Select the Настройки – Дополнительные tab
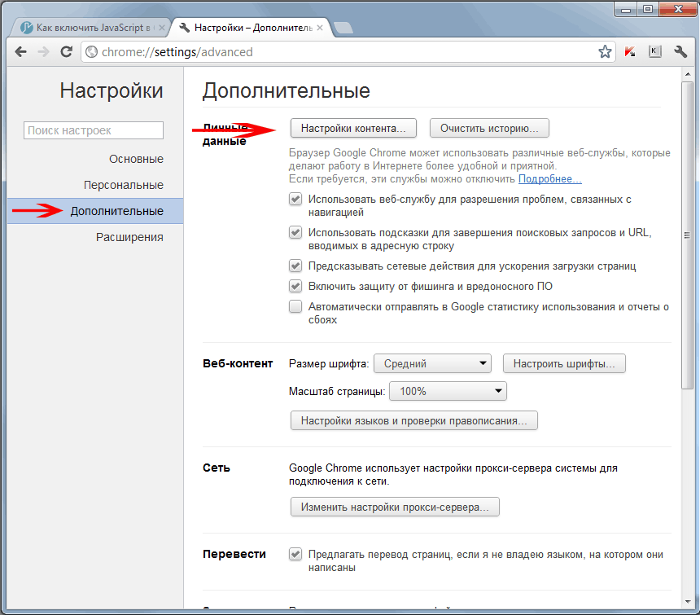 [x=251, y=28]
